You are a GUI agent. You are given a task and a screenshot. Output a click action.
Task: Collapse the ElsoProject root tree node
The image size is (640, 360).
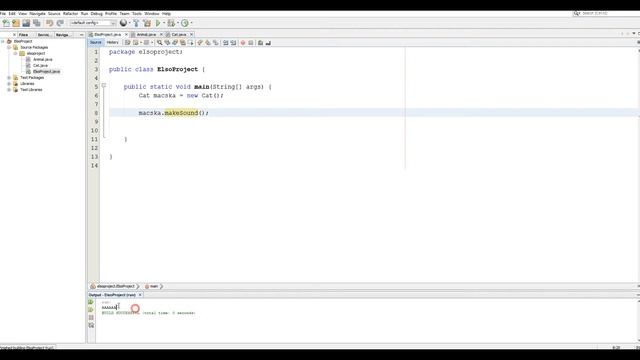click(x=3, y=41)
